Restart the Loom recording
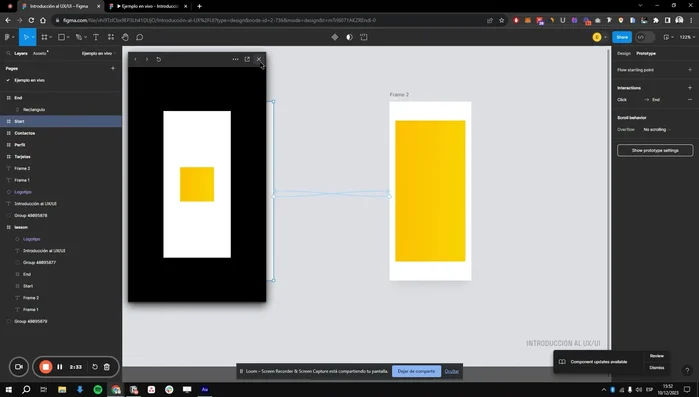This screenshot has width=699, height=397. tap(95, 367)
